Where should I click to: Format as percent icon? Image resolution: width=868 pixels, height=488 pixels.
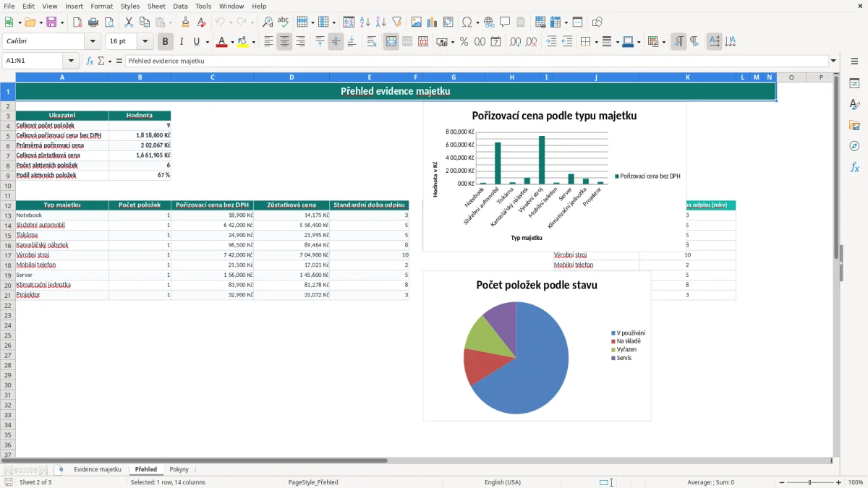coord(464,42)
